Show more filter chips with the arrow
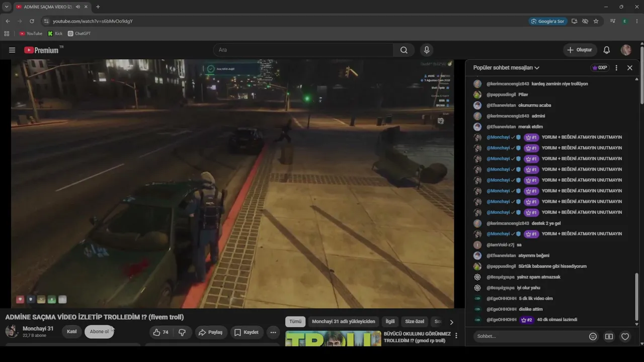The height and width of the screenshot is (362, 644). [x=451, y=322]
